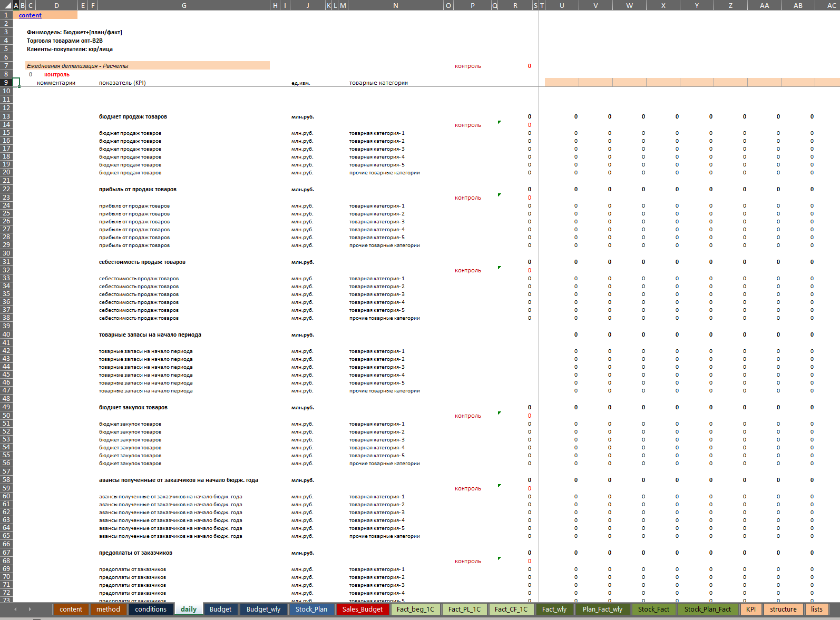Open the KPI sheet tab
The width and height of the screenshot is (840, 620).
(x=750, y=609)
